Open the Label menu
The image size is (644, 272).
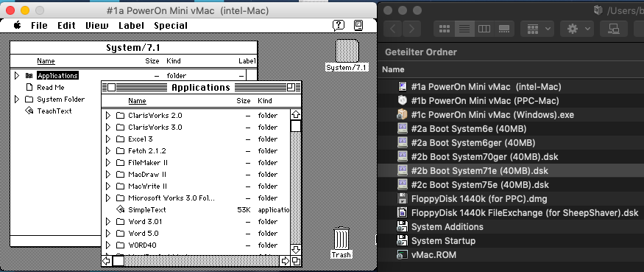pyautogui.click(x=132, y=26)
